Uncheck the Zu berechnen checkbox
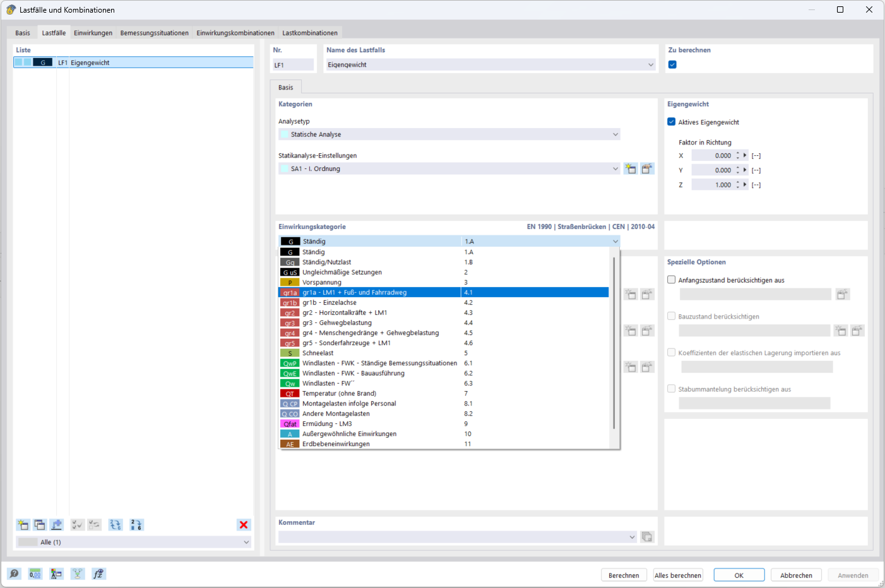The height and width of the screenshot is (588, 885). point(672,64)
